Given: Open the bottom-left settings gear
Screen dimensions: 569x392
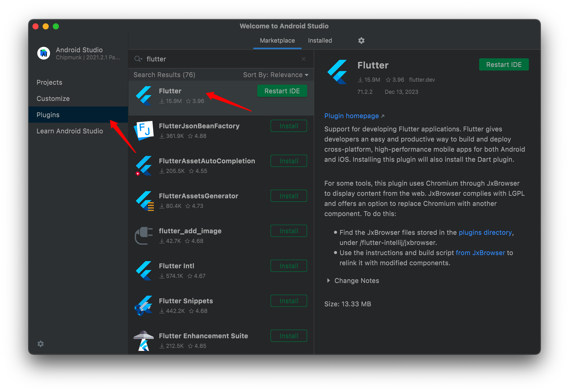Looking at the screenshot, I should click(41, 344).
